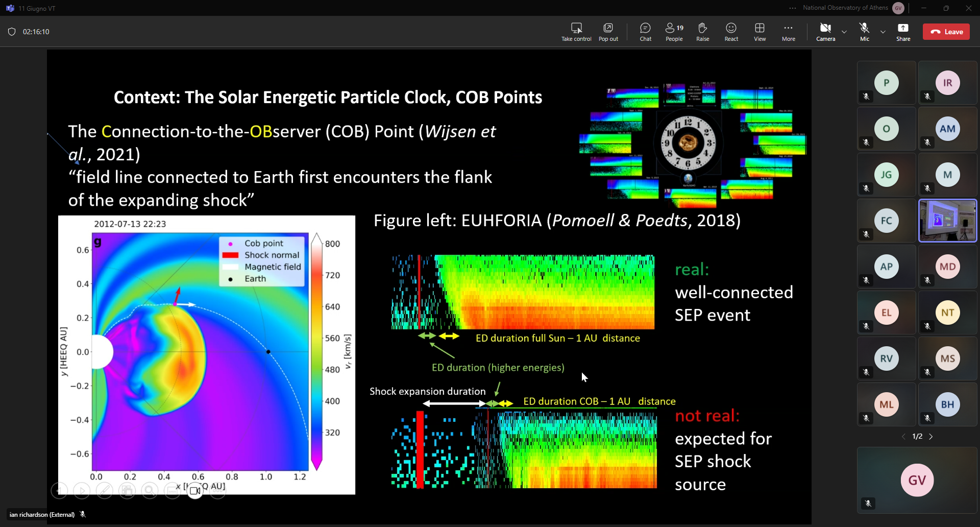Open the Share content tray
Image resolution: width=980 pixels, height=527 pixels.
click(x=903, y=32)
